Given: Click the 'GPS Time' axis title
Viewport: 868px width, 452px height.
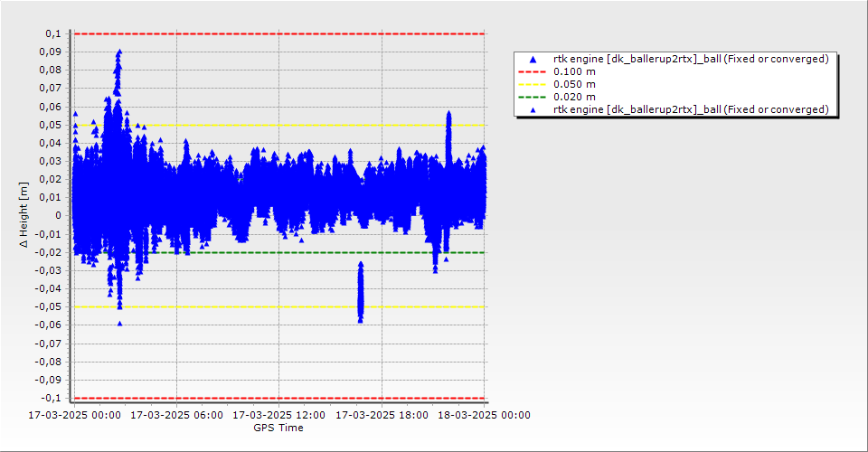Looking at the screenshot, I should click(278, 428).
